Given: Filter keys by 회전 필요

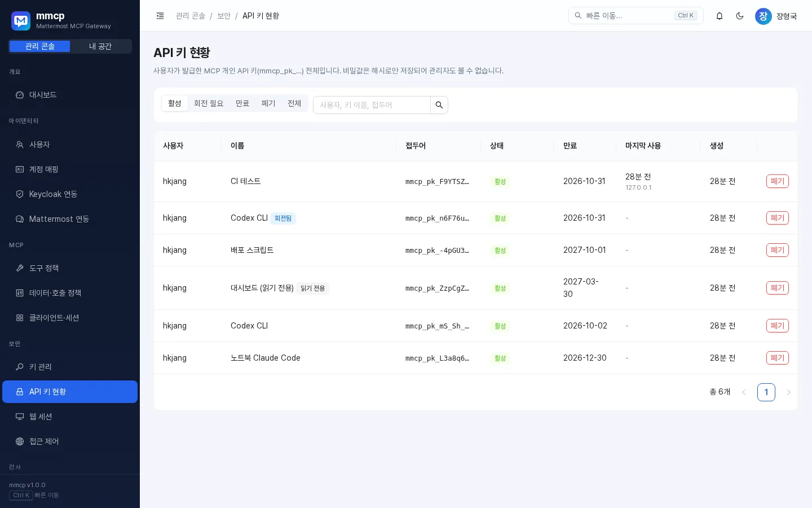Looking at the screenshot, I should 209,103.
